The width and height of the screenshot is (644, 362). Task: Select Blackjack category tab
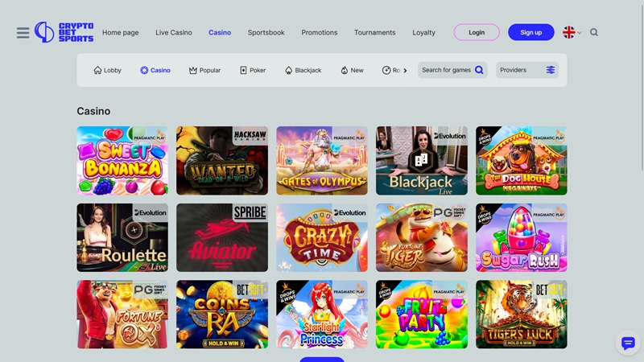pyautogui.click(x=303, y=70)
